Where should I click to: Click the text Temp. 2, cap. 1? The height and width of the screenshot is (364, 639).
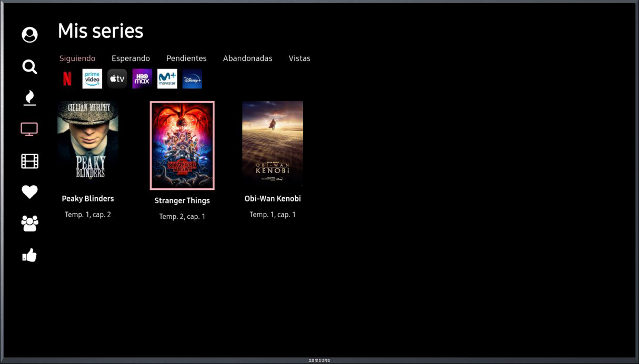pyautogui.click(x=182, y=217)
